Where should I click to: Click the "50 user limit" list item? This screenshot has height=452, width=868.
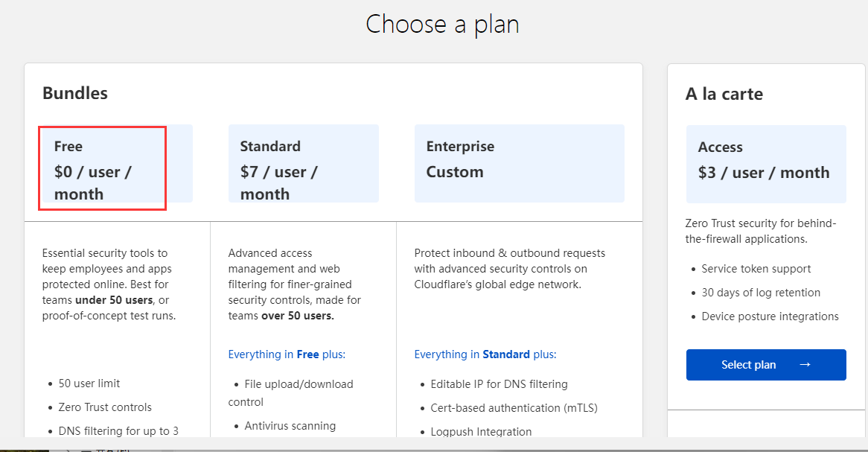click(89, 383)
